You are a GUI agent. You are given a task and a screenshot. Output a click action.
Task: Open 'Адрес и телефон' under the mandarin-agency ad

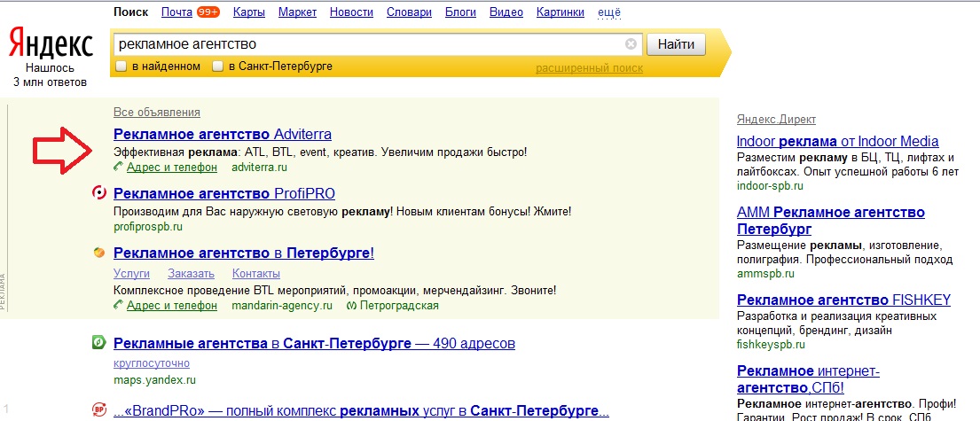[172, 306]
